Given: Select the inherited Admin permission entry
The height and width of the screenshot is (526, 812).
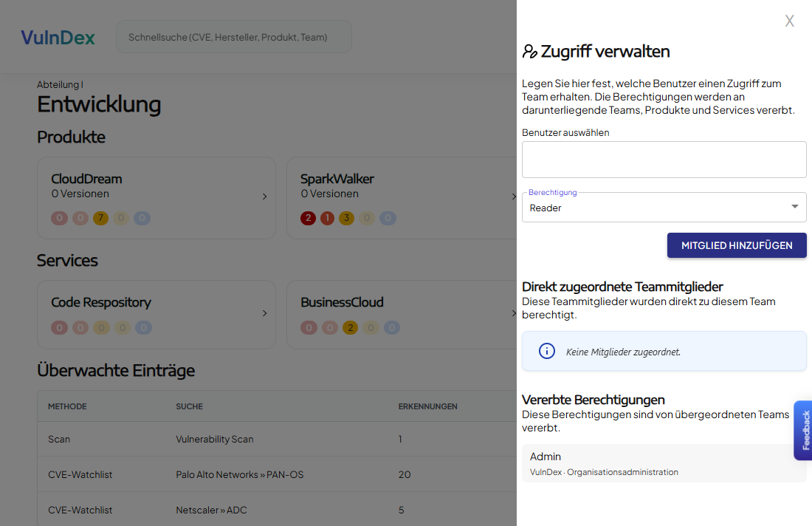Looking at the screenshot, I should point(664,463).
